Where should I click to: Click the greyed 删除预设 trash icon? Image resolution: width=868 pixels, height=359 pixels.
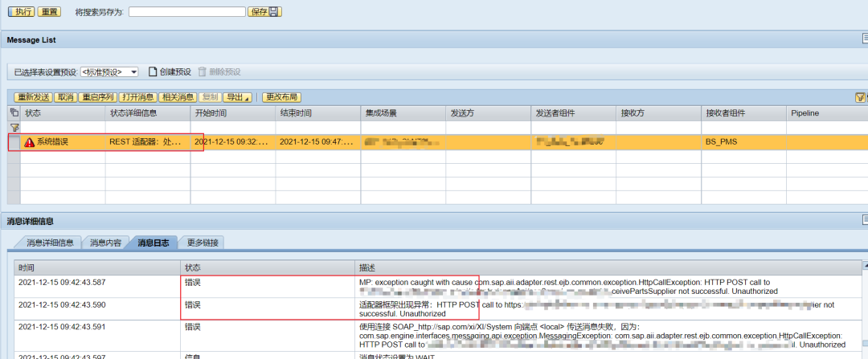(x=202, y=72)
